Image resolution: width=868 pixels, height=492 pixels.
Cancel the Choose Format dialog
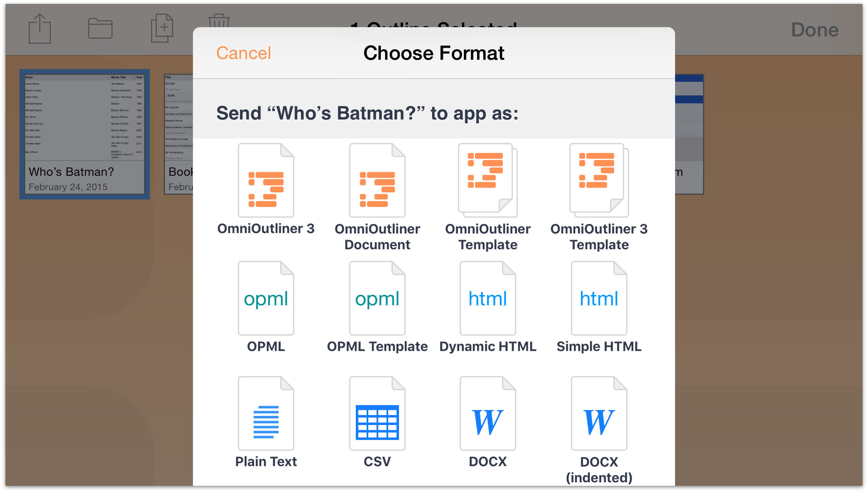244,53
